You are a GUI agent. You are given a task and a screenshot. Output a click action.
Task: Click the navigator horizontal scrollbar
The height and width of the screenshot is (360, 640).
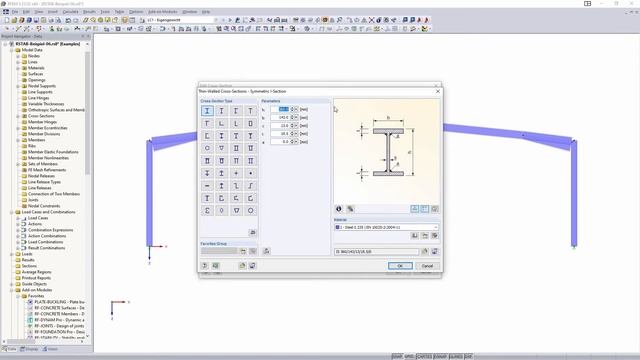(21, 341)
